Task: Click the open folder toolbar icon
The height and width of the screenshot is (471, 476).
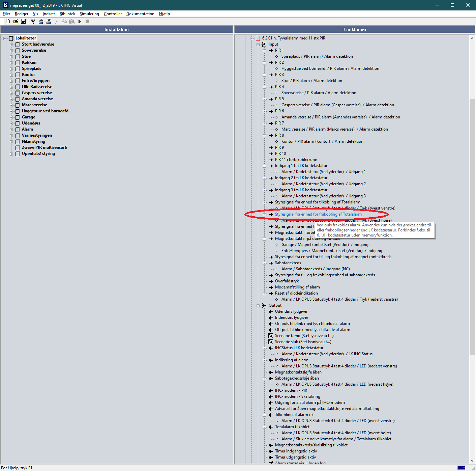Action: [x=16, y=21]
